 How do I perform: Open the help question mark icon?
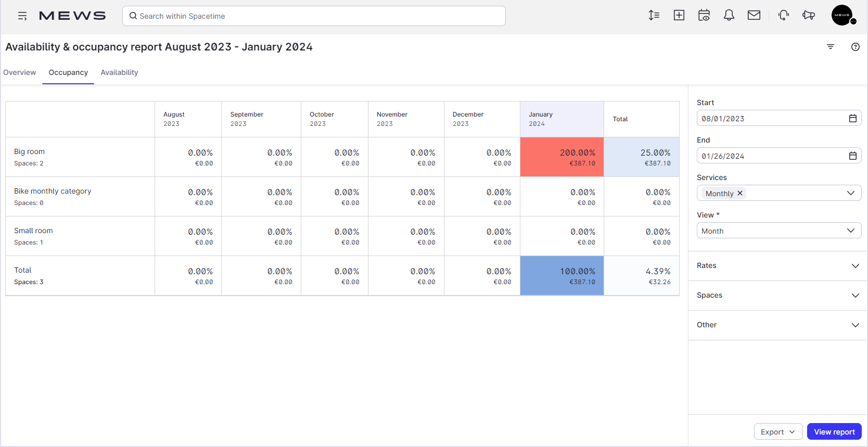(x=856, y=47)
